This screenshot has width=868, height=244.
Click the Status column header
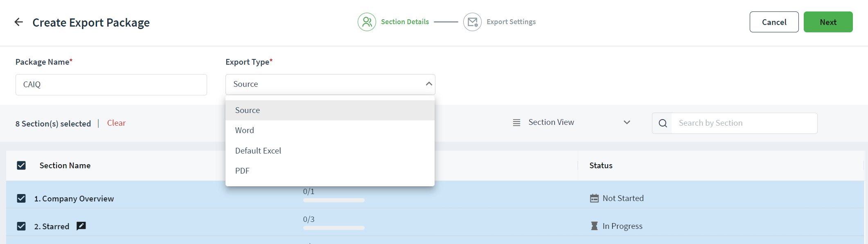[601, 165]
